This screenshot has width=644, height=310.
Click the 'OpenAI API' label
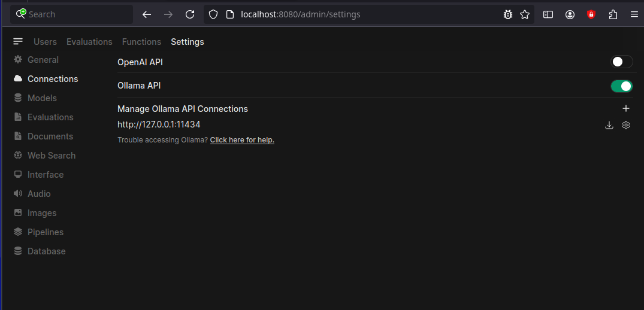[x=140, y=62]
